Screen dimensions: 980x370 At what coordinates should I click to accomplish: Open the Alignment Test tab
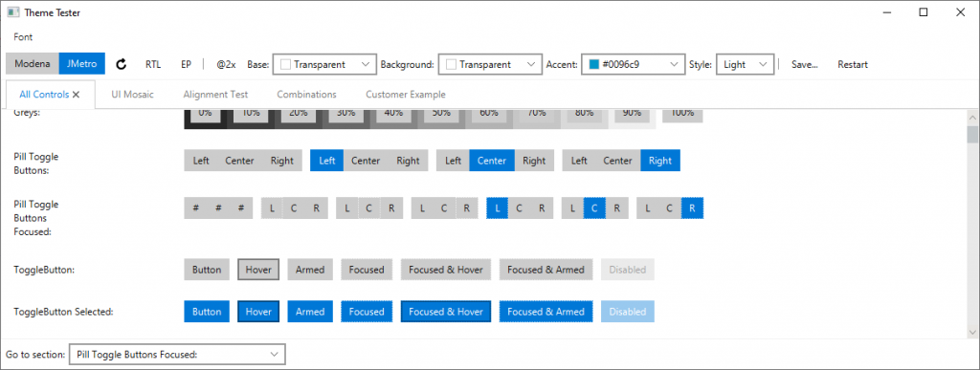point(215,95)
